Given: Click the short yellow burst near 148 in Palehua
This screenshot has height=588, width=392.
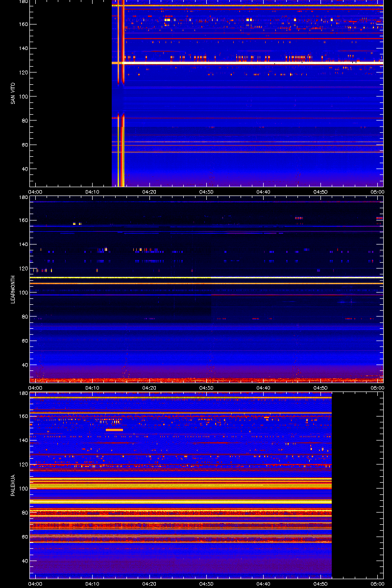Looking at the screenshot, I should click(114, 430).
